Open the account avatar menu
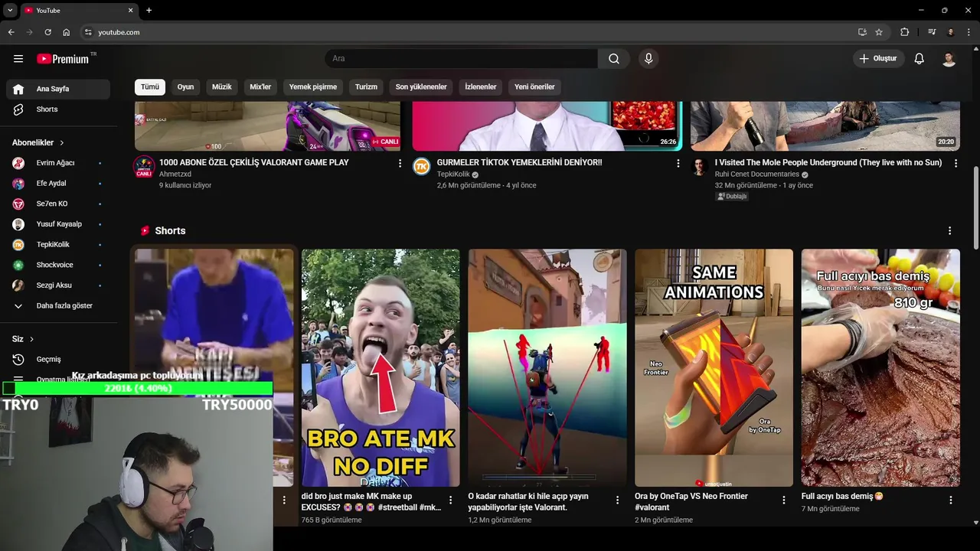 (x=949, y=59)
